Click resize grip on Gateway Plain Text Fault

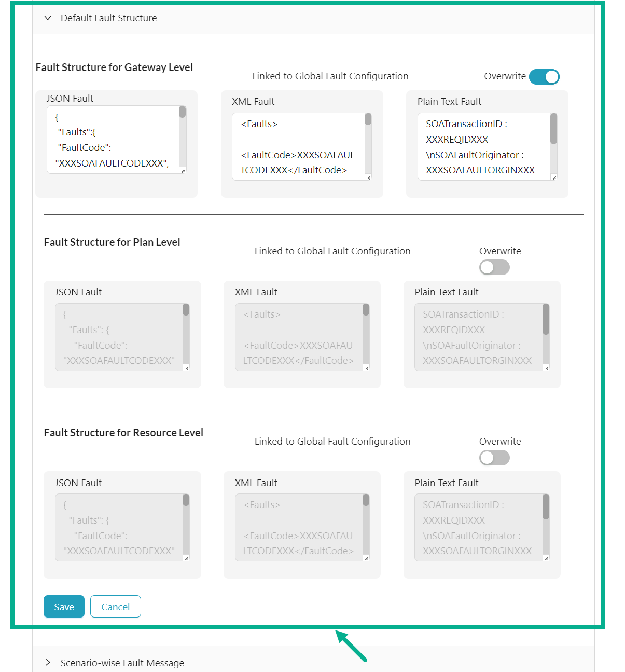(x=554, y=177)
